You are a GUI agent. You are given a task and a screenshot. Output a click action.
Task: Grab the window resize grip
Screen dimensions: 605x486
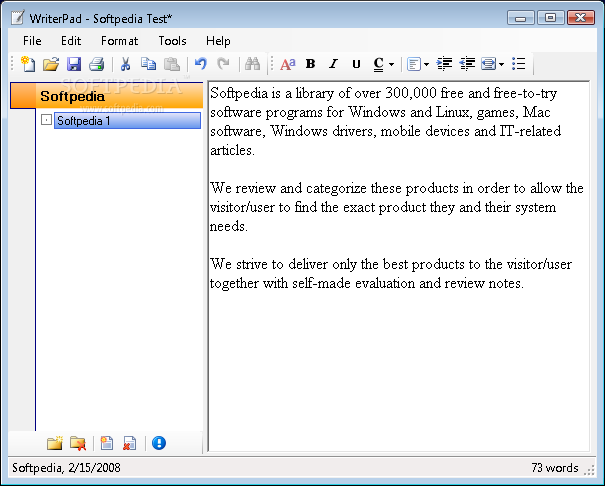click(x=590, y=470)
